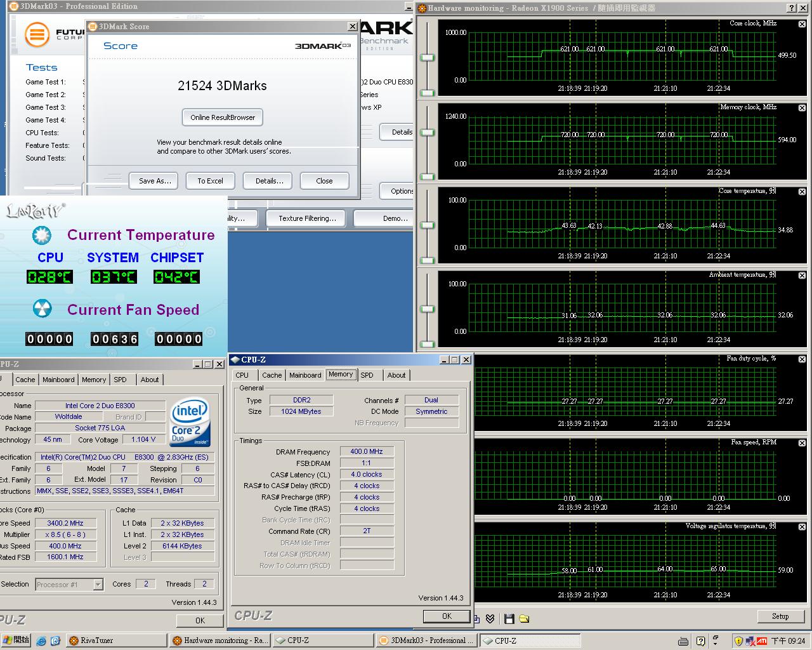Select the Memory tab in the front CPU-Z window
The width and height of the screenshot is (812, 650).
tap(341, 375)
